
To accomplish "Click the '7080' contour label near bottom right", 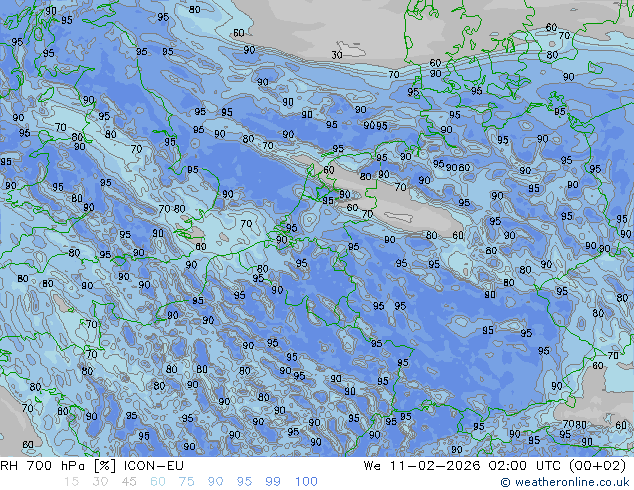I will tap(575, 425).
